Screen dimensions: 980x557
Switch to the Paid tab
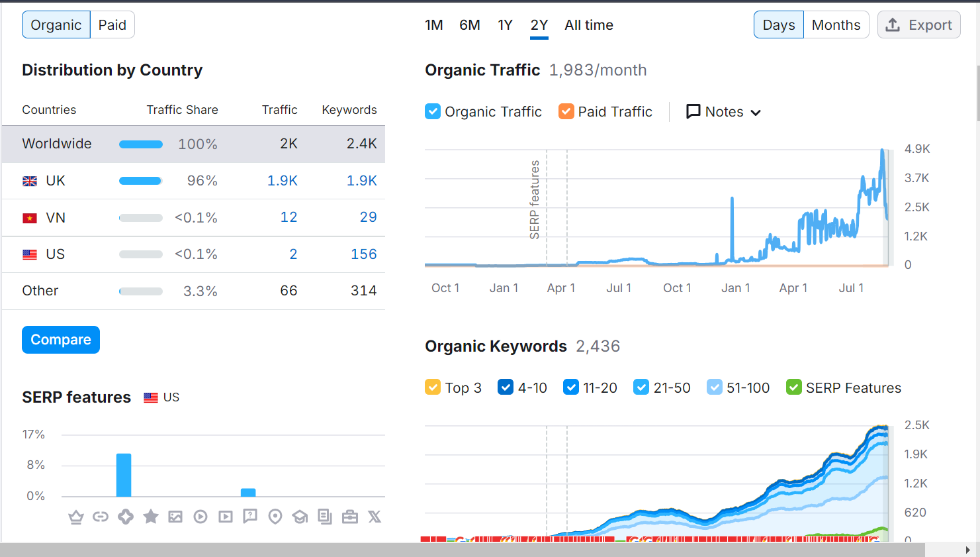click(112, 25)
